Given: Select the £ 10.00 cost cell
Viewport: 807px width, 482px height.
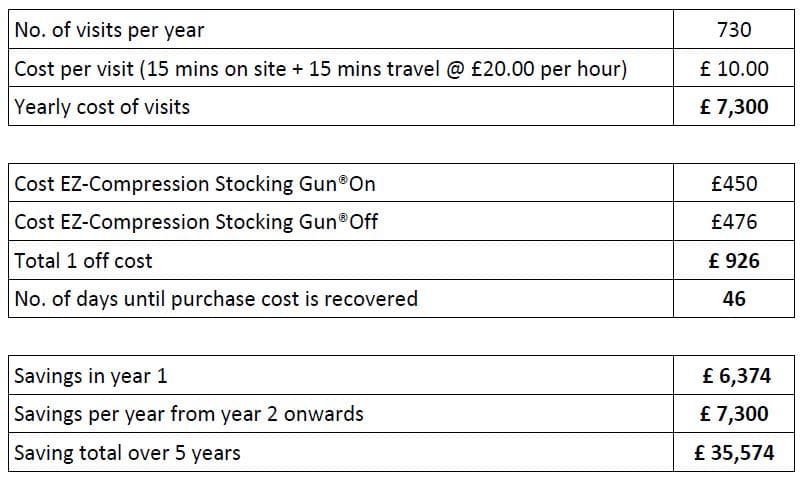Looking at the screenshot, I should click(x=734, y=69).
